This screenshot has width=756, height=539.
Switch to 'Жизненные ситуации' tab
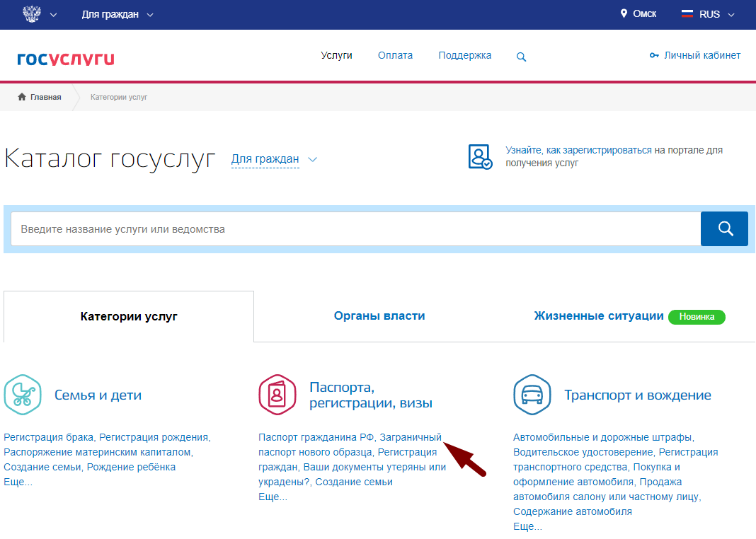point(598,316)
